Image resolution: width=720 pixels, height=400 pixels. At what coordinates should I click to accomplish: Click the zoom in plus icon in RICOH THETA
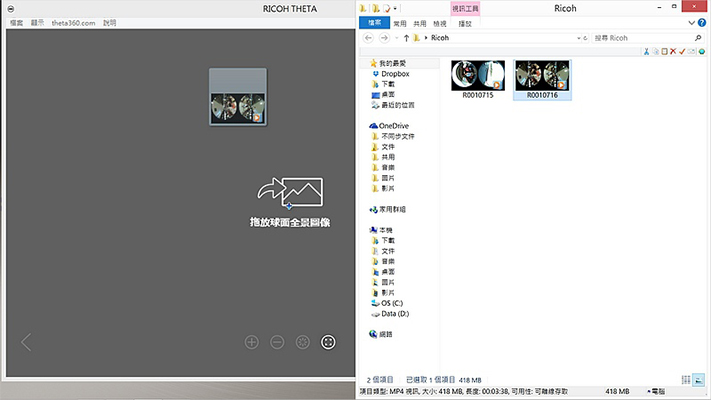pos(251,342)
